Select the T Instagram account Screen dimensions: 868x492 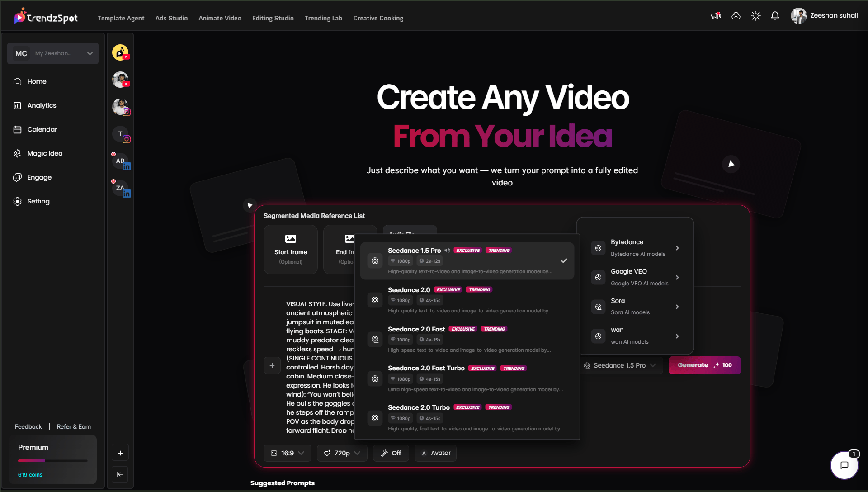(120, 134)
